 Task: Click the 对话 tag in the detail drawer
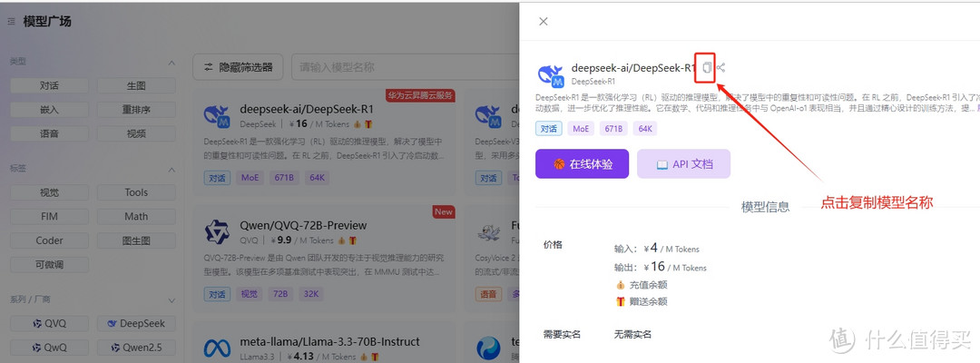548,129
